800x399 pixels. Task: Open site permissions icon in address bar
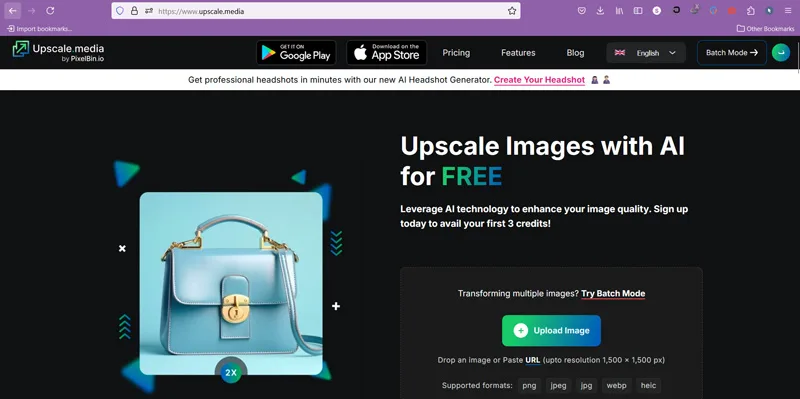(148, 11)
